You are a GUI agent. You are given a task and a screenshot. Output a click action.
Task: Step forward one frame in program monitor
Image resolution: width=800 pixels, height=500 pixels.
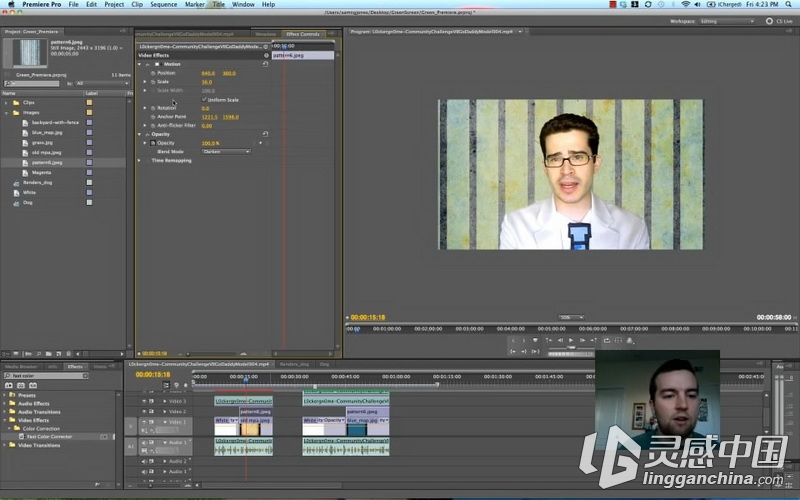[582, 340]
